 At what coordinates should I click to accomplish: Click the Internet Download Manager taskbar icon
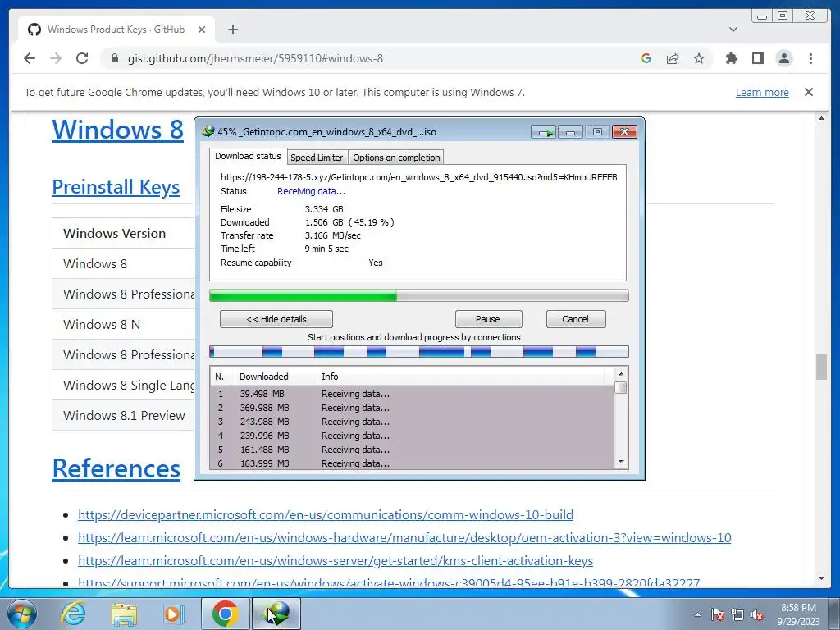(276, 614)
